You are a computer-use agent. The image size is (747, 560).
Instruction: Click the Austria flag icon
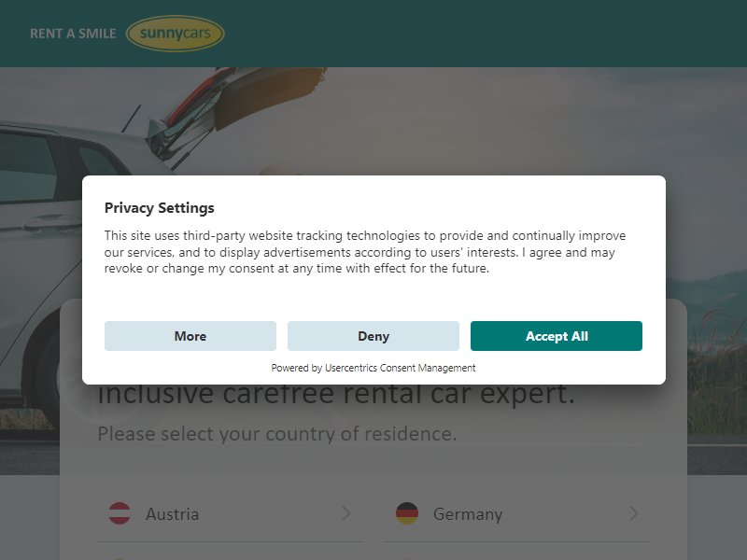coord(120,513)
